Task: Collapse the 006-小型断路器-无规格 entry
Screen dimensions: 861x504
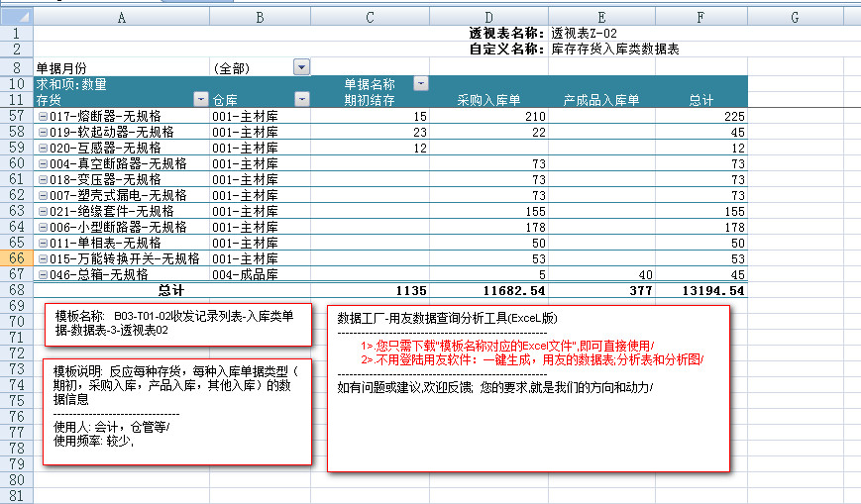Action: pyautogui.click(x=42, y=228)
